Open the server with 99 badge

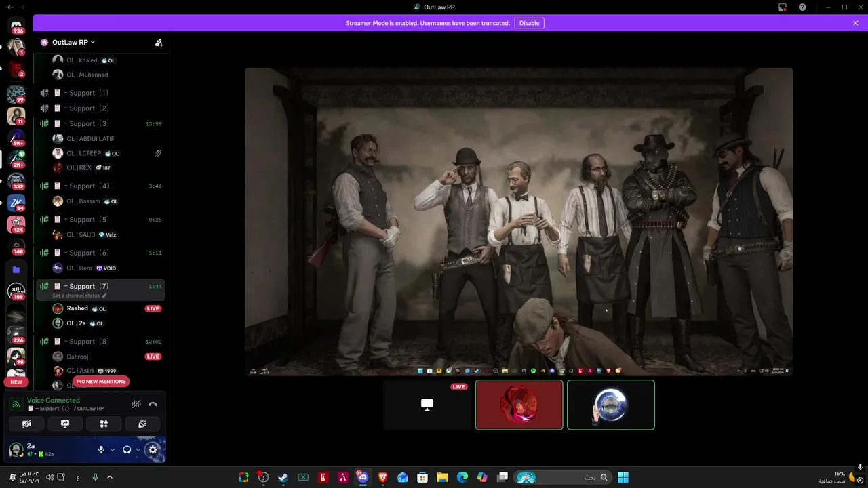coord(16,94)
